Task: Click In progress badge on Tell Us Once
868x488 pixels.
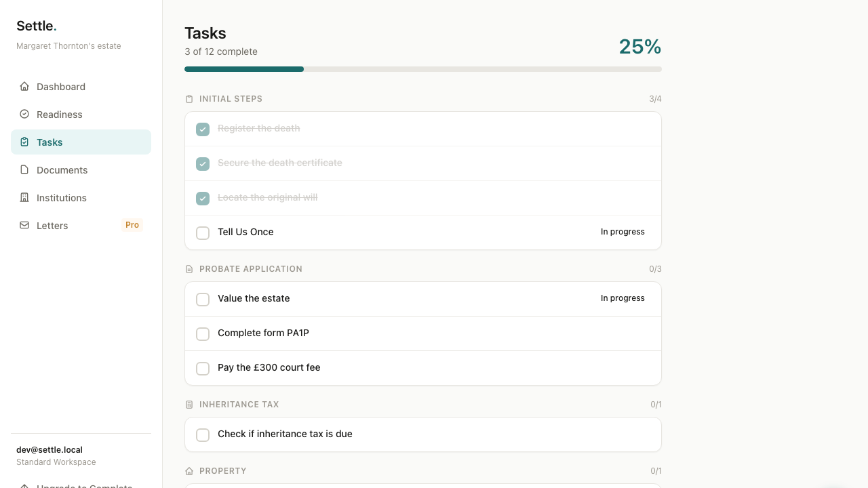Action: pos(623,232)
